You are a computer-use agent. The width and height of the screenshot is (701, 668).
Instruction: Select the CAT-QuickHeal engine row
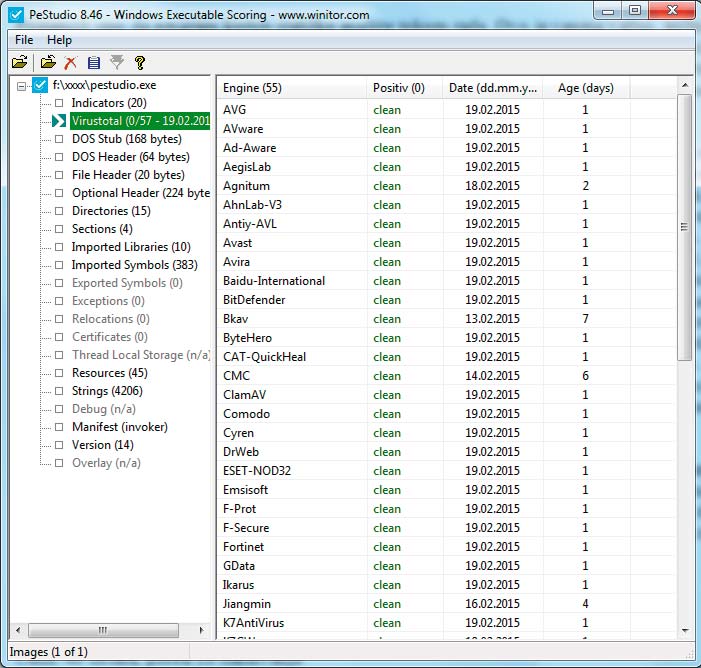click(x=446, y=357)
